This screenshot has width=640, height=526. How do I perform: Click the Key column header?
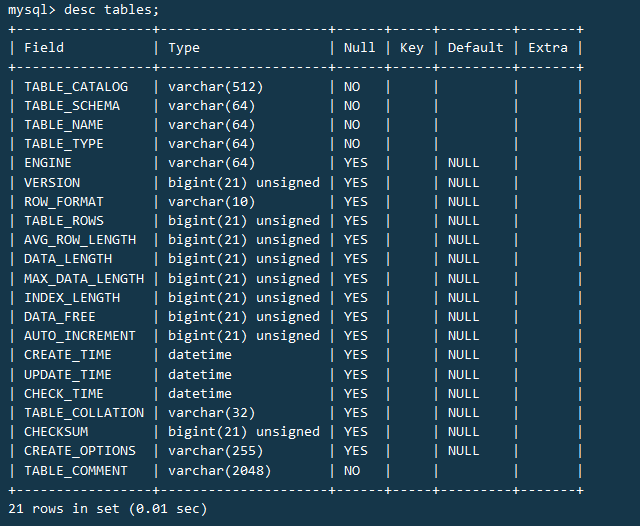coord(411,48)
